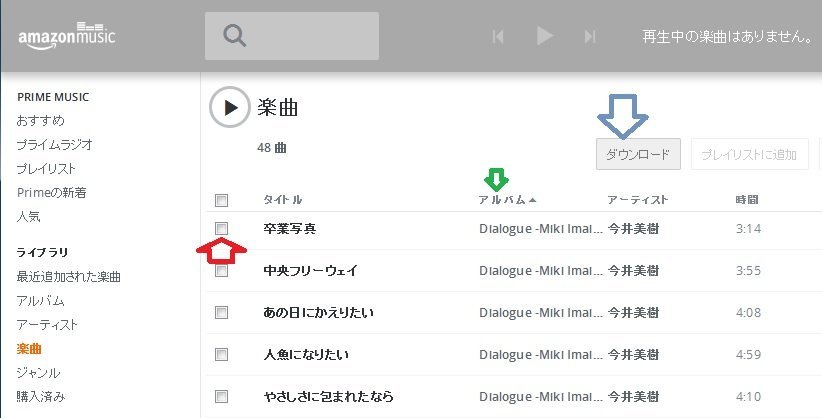Play all songs using round play button
The height and width of the screenshot is (418, 822).
(x=230, y=108)
